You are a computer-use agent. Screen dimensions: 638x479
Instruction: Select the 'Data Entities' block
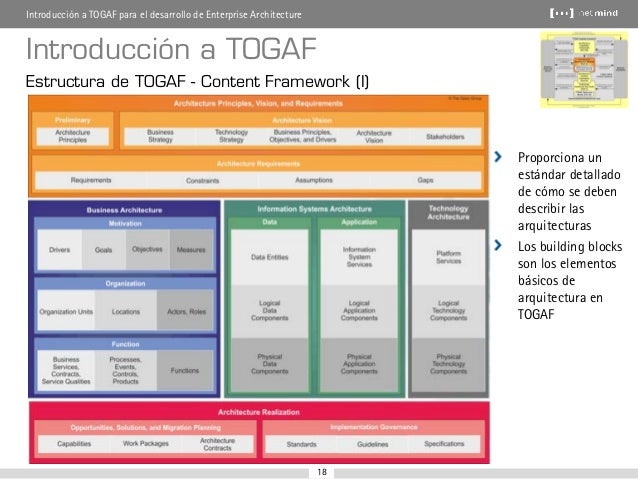coord(269,257)
